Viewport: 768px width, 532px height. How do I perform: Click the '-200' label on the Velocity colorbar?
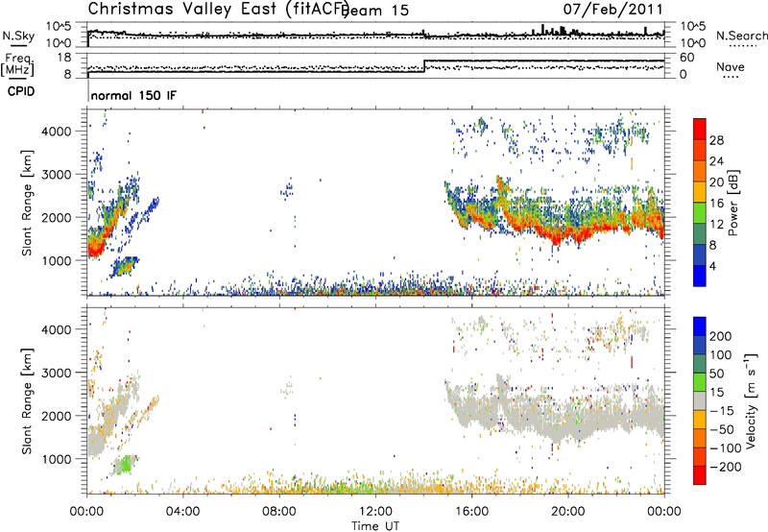coord(726,467)
